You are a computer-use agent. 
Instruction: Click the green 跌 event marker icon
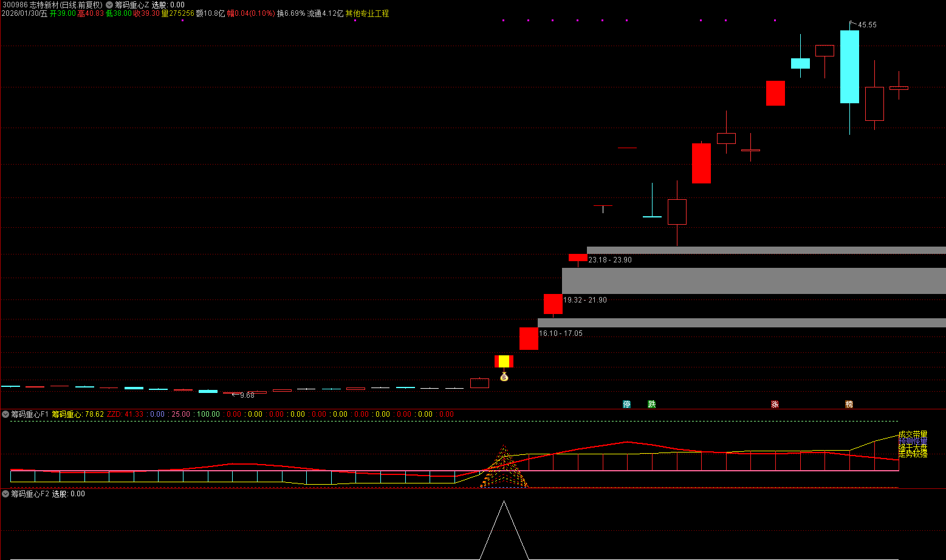pos(652,404)
